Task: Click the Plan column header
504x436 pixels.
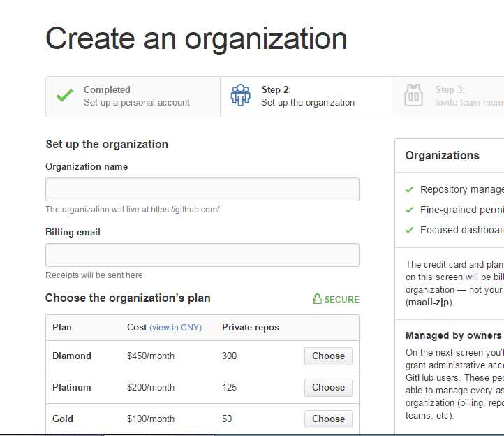Action: 62,327
